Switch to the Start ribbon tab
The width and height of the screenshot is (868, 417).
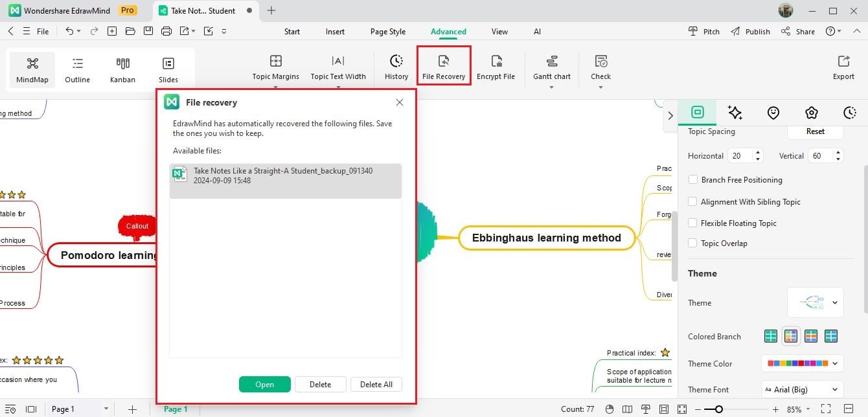pos(292,31)
